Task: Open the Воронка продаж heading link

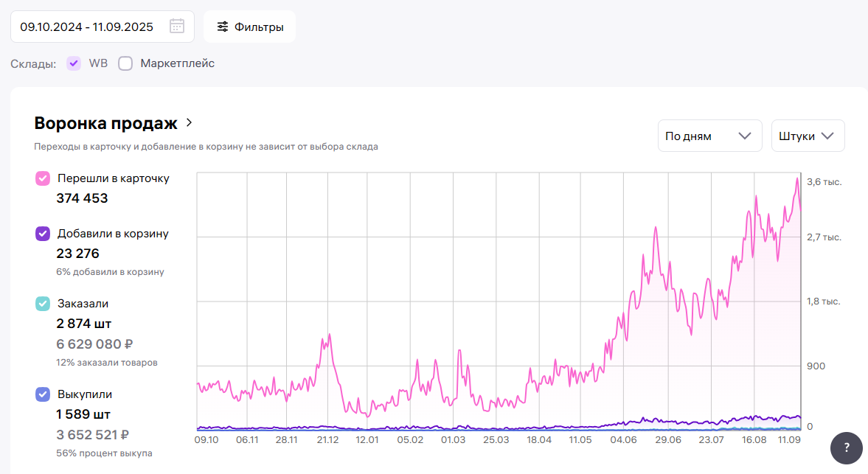Action: coord(105,123)
